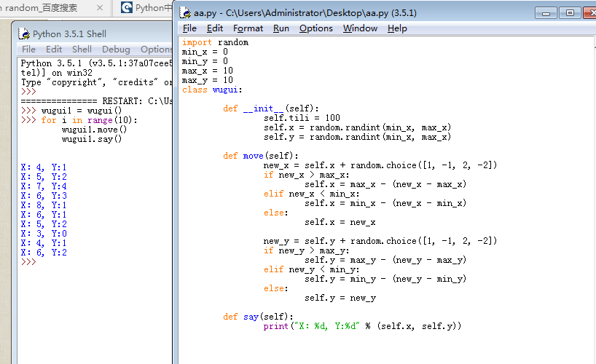Click the Python Shell window icon
Viewport: 596px width, 364px height.
[24, 33]
